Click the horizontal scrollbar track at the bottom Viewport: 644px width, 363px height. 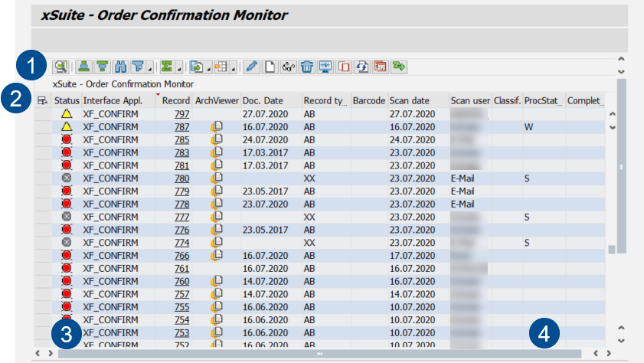319,354
